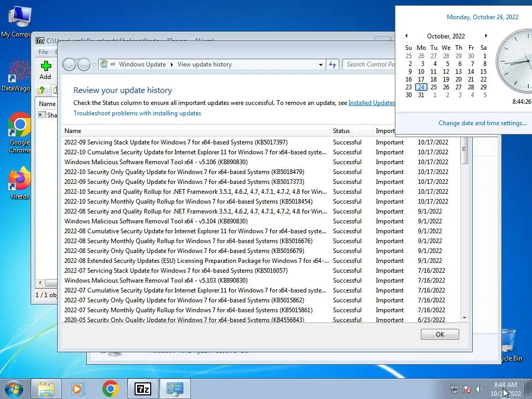Click the network tray icon

click(454, 389)
